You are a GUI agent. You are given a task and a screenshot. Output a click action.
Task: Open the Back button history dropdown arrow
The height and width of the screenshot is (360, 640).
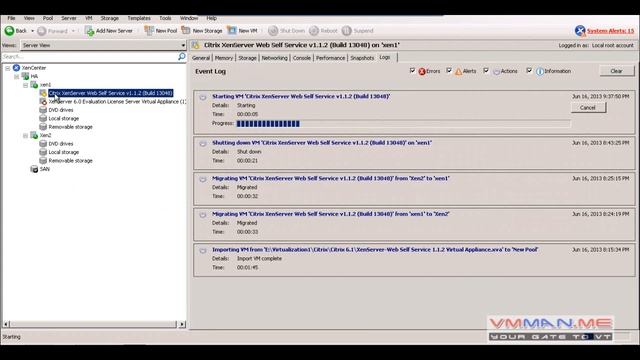point(32,31)
